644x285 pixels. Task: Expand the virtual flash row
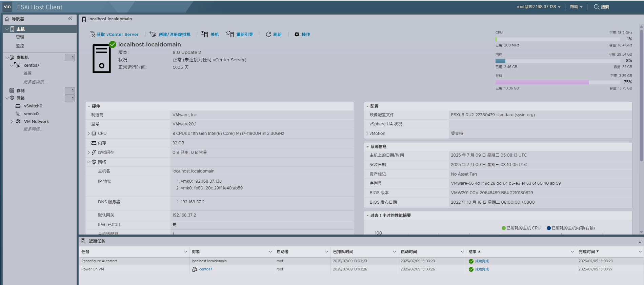click(x=88, y=152)
